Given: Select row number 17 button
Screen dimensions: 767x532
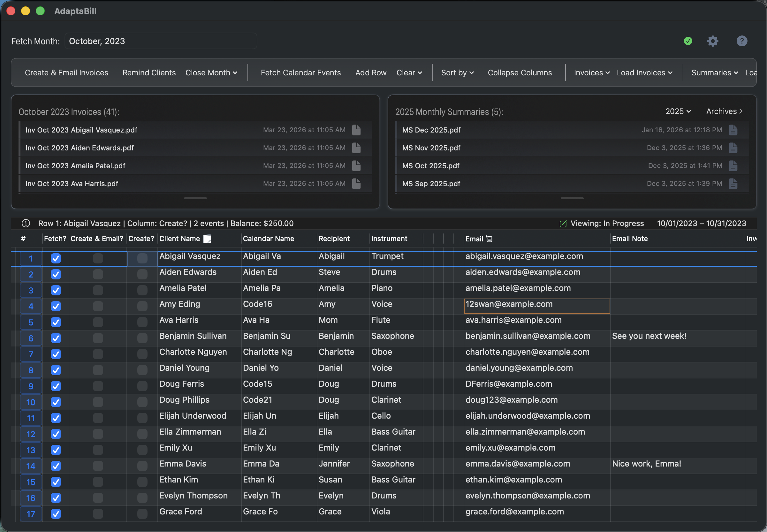Looking at the screenshot, I should tap(31, 514).
